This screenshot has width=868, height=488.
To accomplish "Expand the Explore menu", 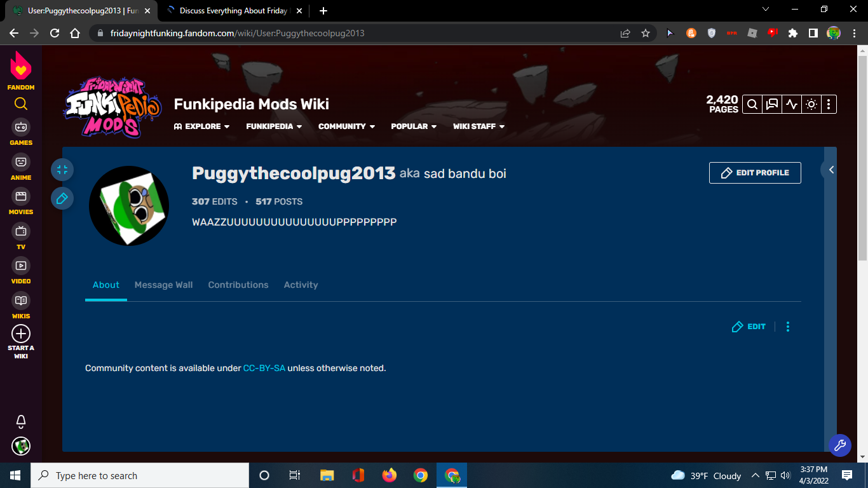I will (201, 126).
